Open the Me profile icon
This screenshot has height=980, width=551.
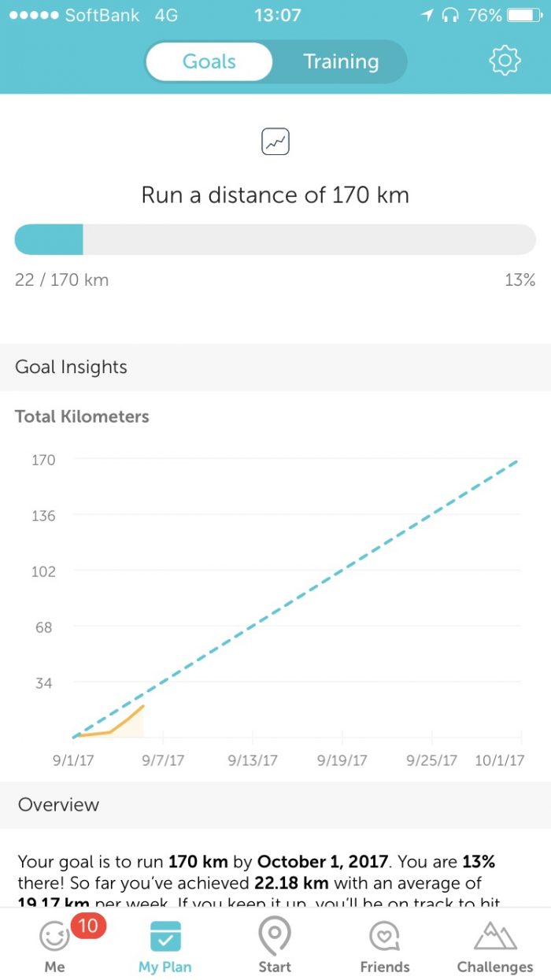tap(54, 937)
